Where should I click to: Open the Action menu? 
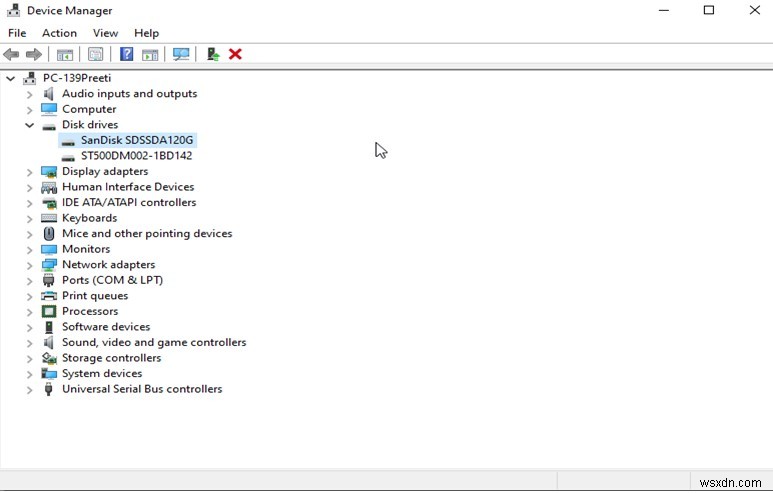tap(59, 33)
